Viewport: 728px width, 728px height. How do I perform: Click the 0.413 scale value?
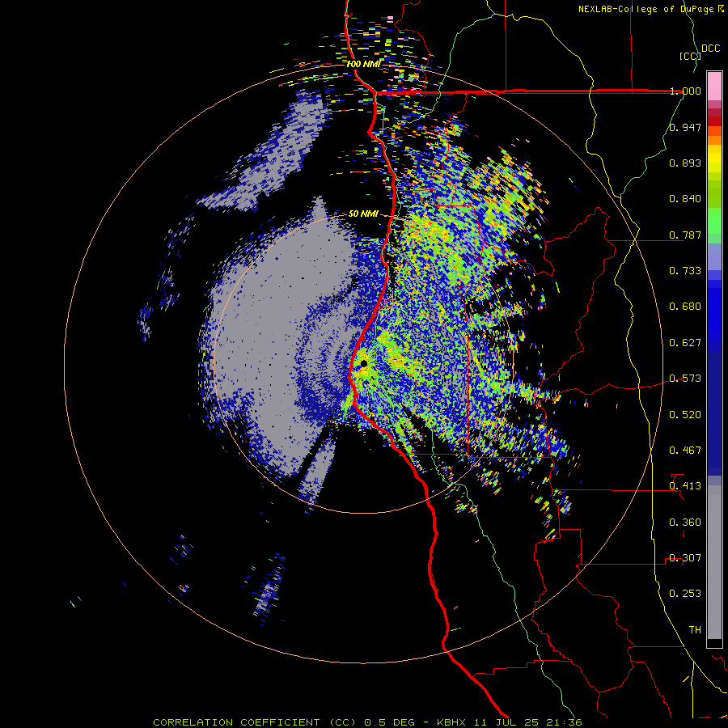[x=685, y=486]
